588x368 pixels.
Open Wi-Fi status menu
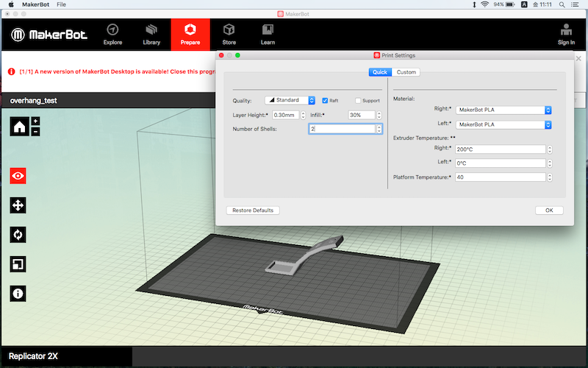pos(485,4)
